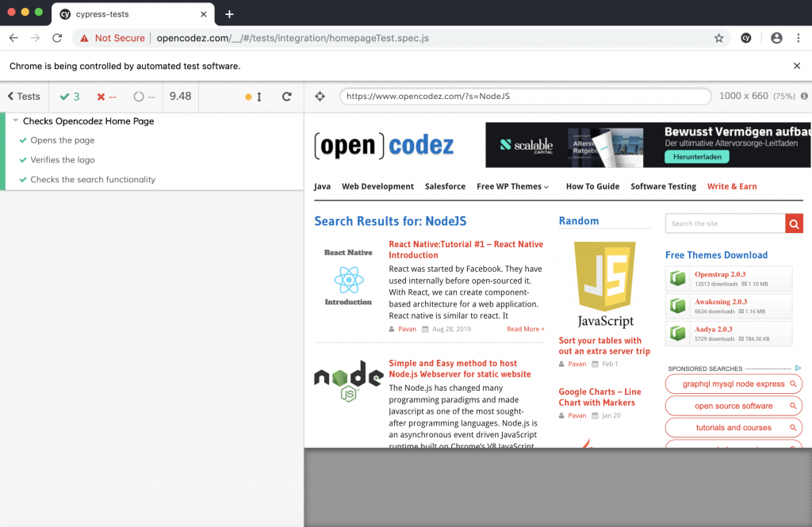Rerun all tests with the reload icon
Screen dimensions: 812x527
pos(286,97)
